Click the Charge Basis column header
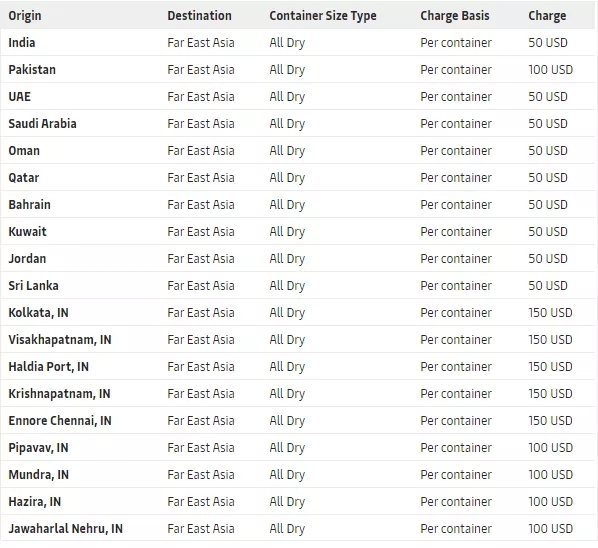 455,16
